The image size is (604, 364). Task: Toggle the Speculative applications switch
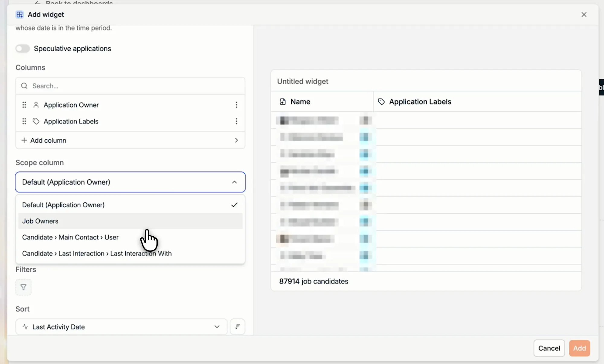[23, 49]
